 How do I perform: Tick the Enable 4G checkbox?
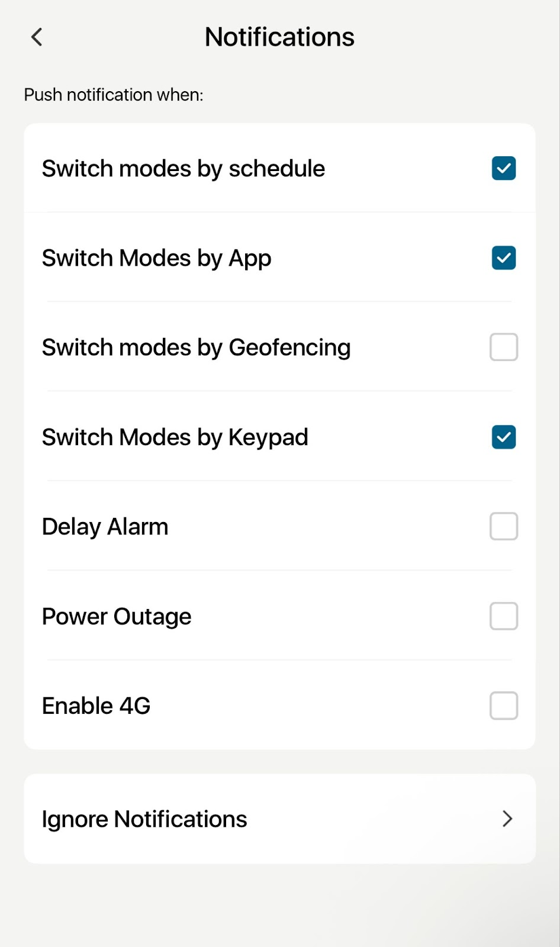click(503, 706)
